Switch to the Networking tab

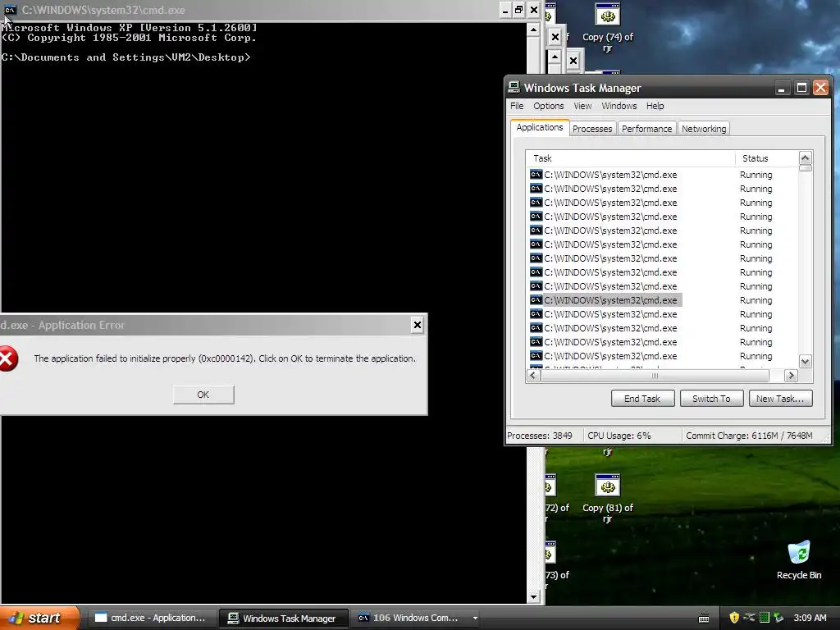point(704,129)
